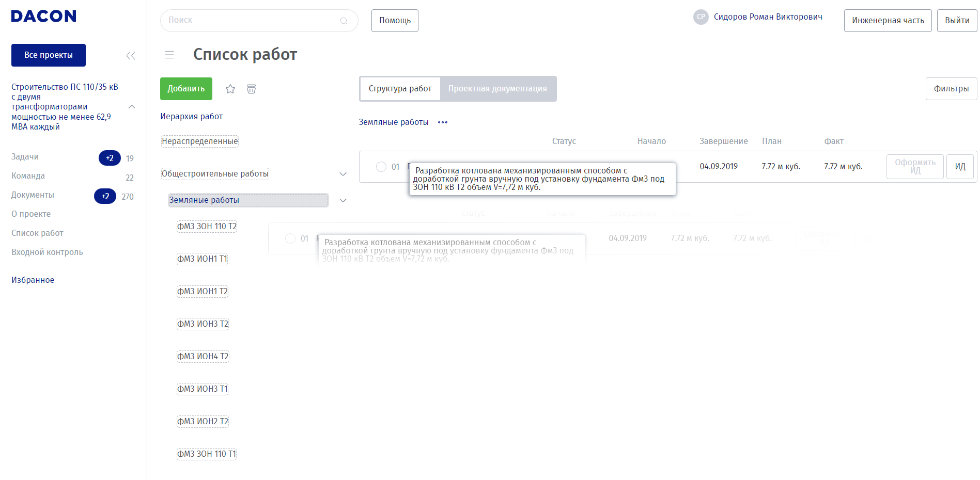Collapse Земляные работы tree node
This screenshot has width=980, height=480.
(343, 200)
